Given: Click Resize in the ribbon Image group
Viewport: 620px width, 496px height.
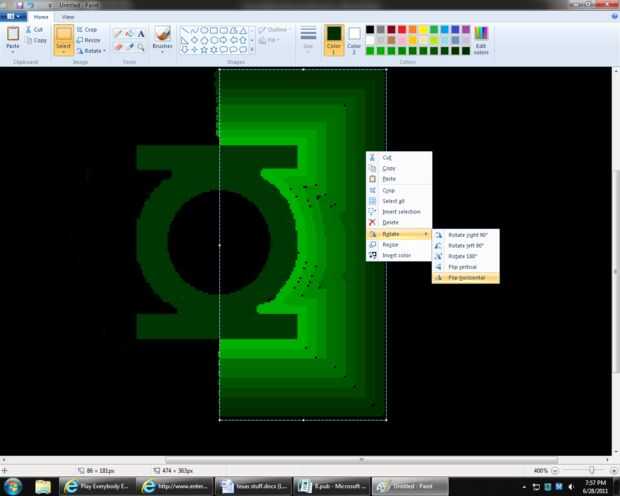Looking at the screenshot, I should click(89, 40).
